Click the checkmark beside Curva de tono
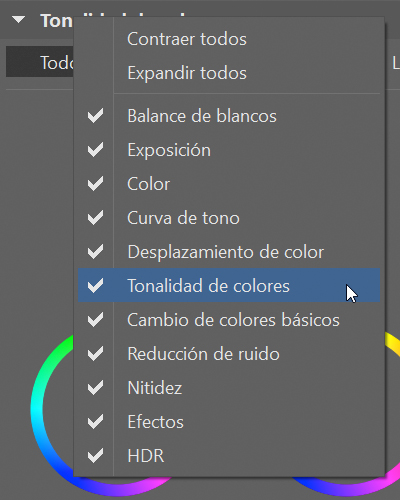Viewport: 400px width, 500px height. click(95, 218)
